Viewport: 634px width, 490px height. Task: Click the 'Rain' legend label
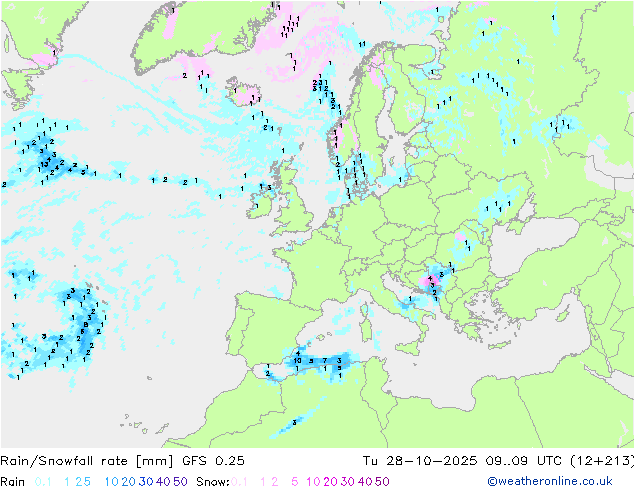pos(13,482)
